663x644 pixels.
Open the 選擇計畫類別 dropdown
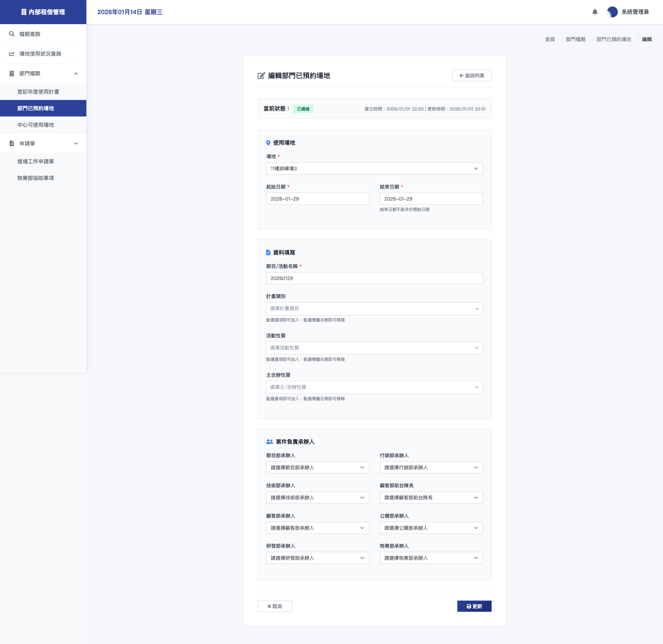tap(374, 309)
